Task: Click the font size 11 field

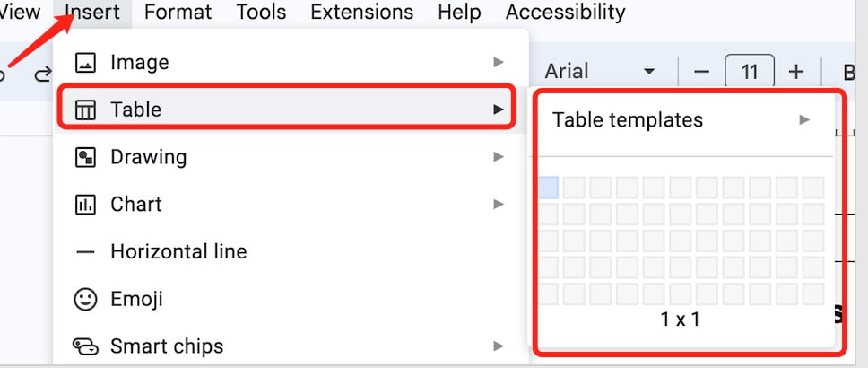Action: [x=749, y=72]
